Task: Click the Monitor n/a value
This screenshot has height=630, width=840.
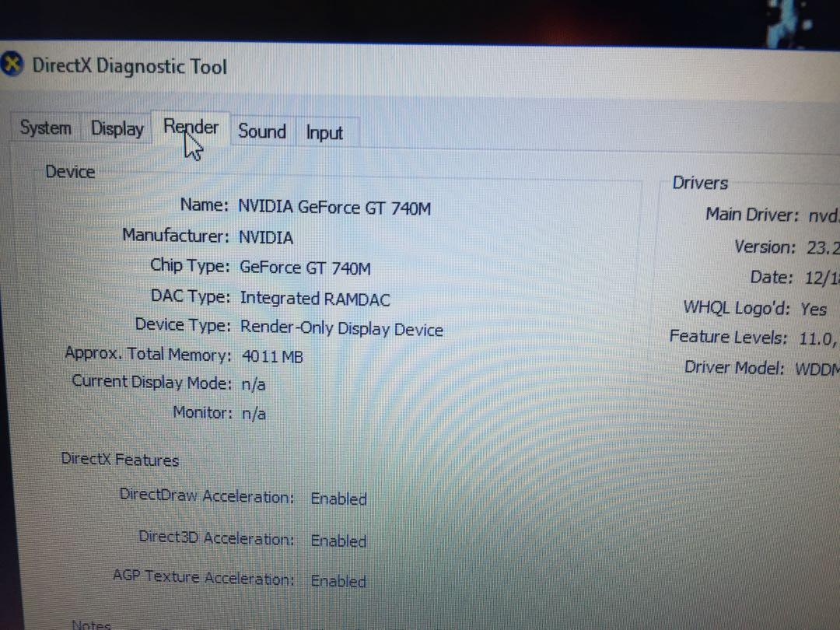Action: point(254,414)
